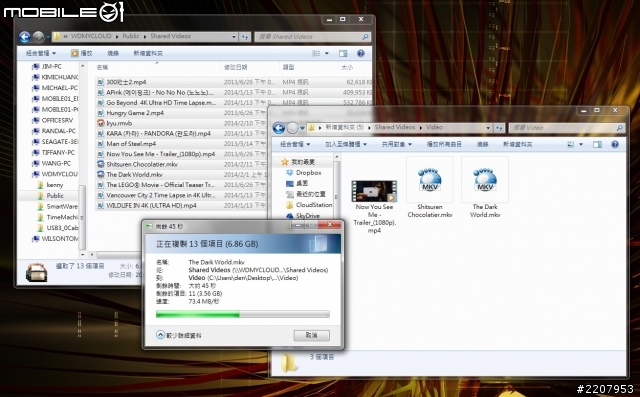Go forward in the Shared Videos window
640x397 pixels.
(38, 37)
